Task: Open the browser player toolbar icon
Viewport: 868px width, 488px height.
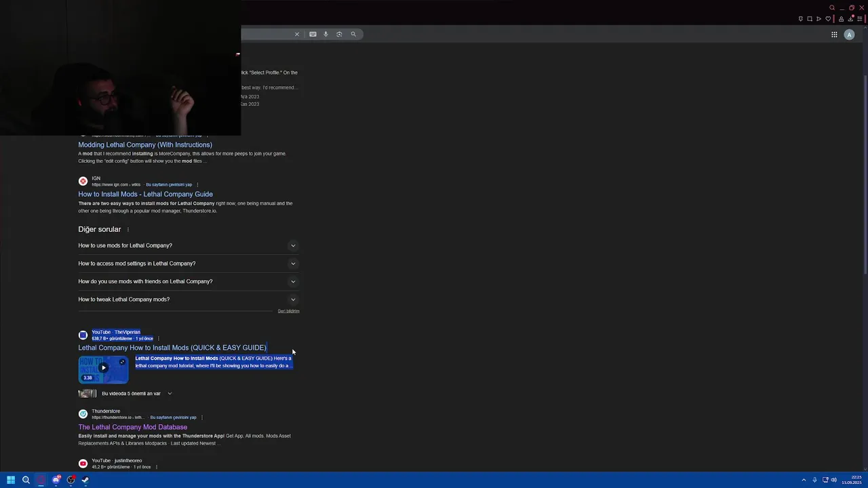Action: (x=818, y=19)
